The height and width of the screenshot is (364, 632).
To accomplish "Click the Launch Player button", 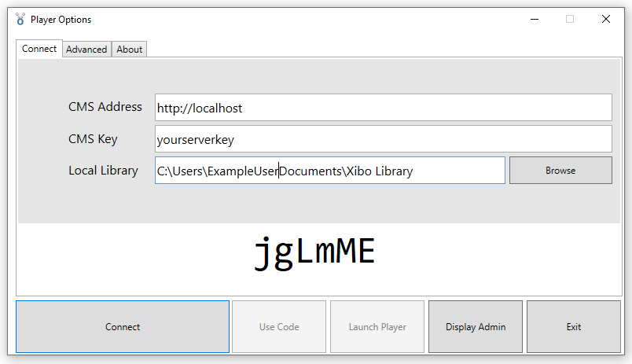I will pos(377,327).
